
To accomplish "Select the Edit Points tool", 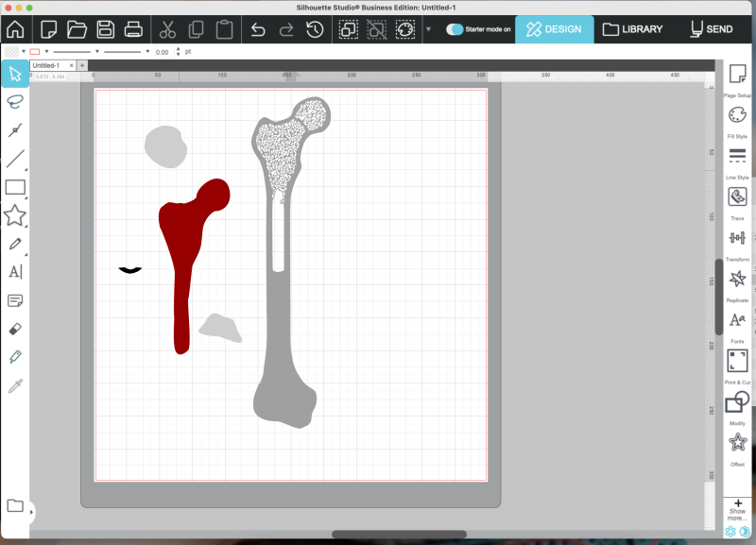I will click(14, 130).
